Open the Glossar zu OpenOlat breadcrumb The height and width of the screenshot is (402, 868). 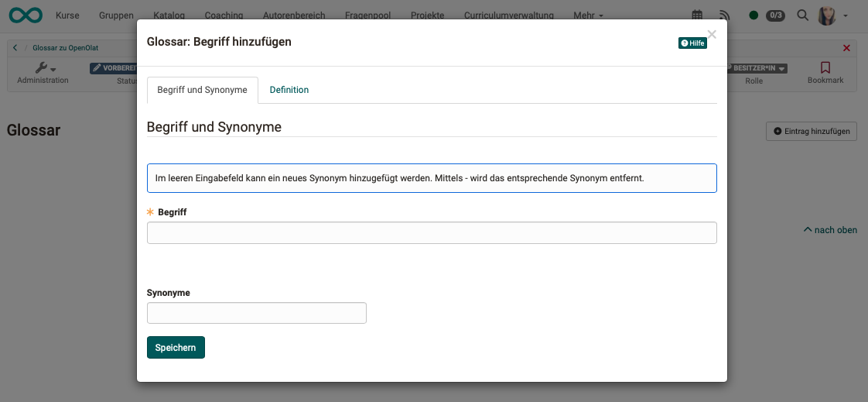coord(65,48)
